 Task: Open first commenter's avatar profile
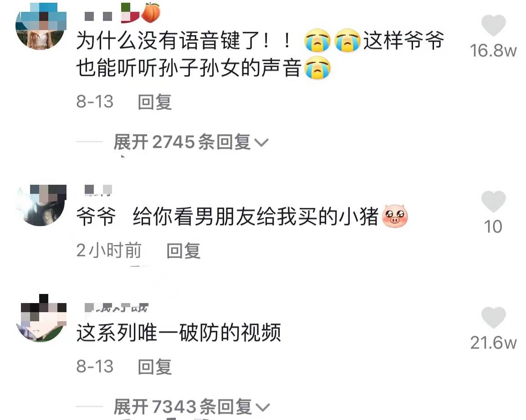click(x=41, y=25)
